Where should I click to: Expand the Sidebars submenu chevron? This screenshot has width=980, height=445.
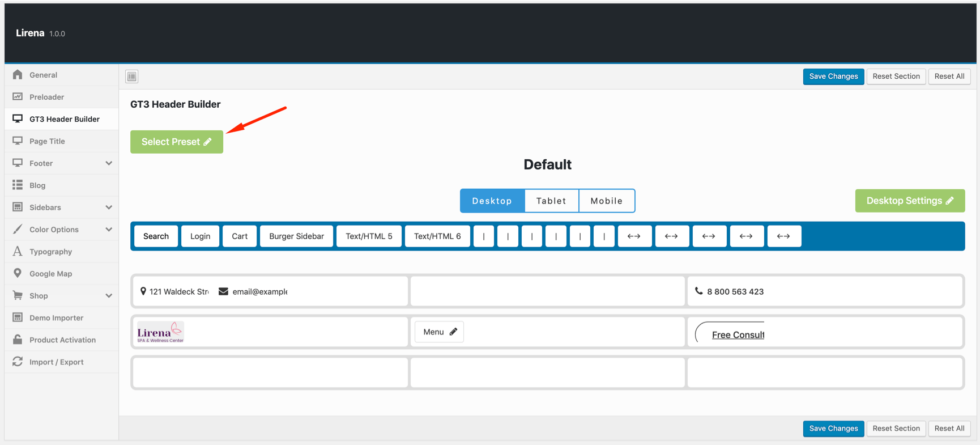pyautogui.click(x=109, y=207)
